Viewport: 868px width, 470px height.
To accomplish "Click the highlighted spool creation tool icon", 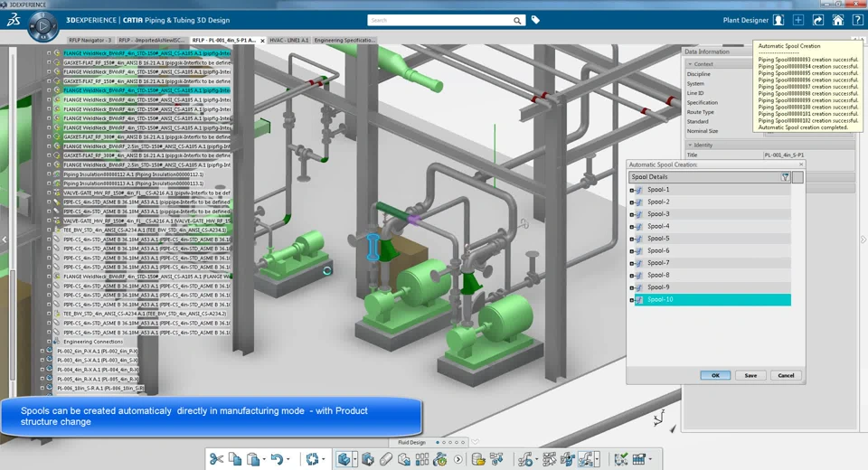I will [x=586, y=459].
